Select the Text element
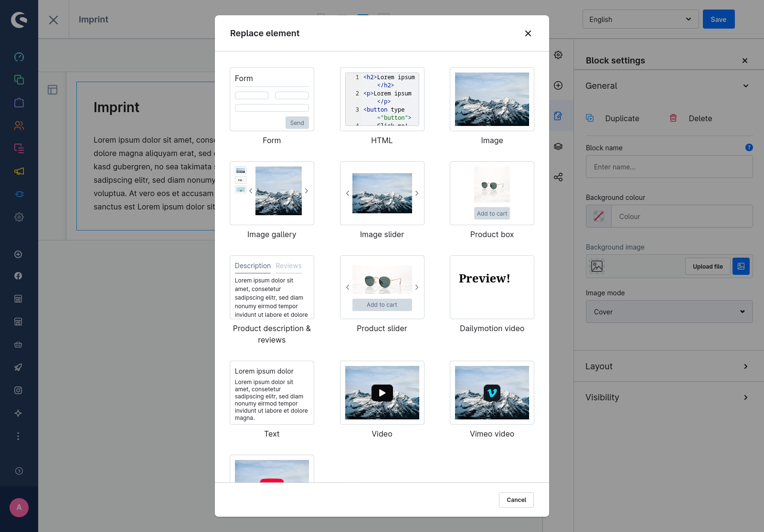Image resolution: width=764 pixels, height=532 pixels. [x=272, y=393]
